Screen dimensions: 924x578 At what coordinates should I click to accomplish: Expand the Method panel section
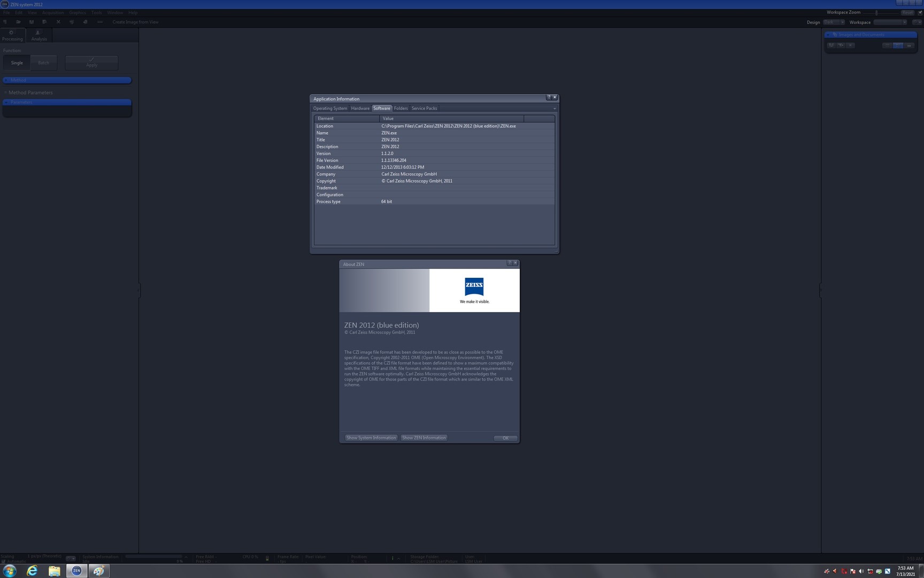(x=67, y=80)
